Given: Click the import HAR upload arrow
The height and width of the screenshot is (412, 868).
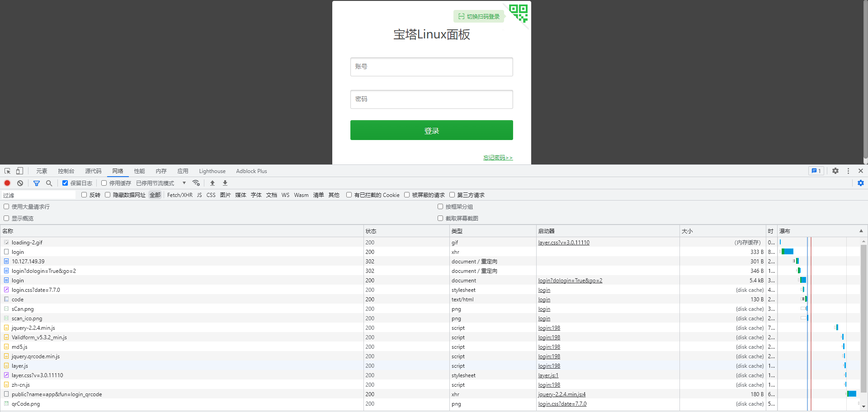Looking at the screenshot, I should click(212, 183).
